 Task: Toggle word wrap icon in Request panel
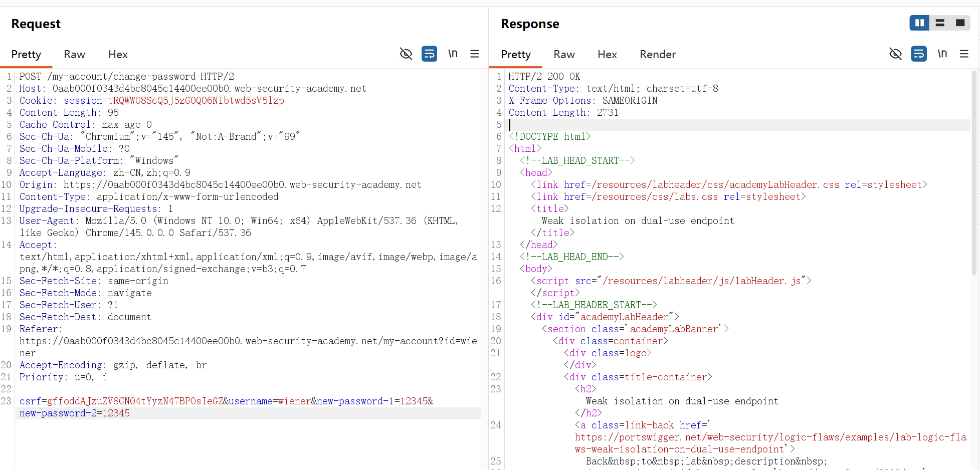[430, 54]
